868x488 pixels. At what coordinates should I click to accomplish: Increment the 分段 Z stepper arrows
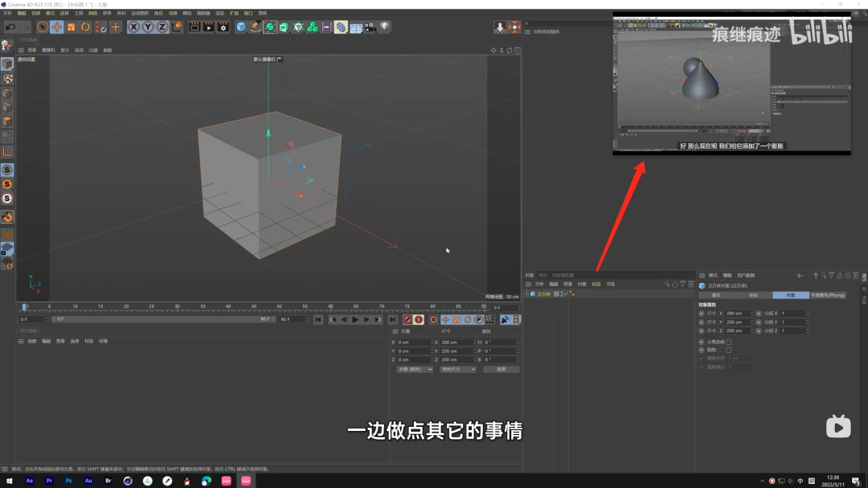click(x=807, y=330)
